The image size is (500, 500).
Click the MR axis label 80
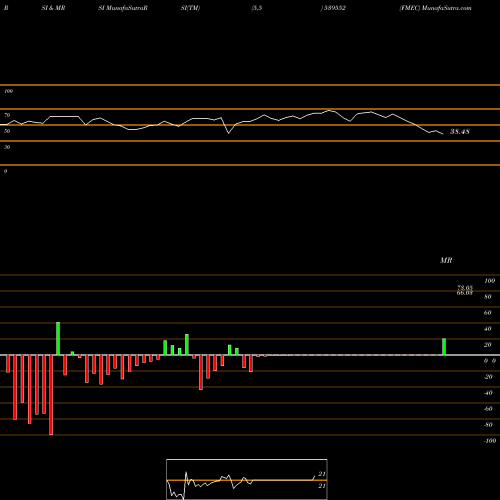click(x=488, y=297)
